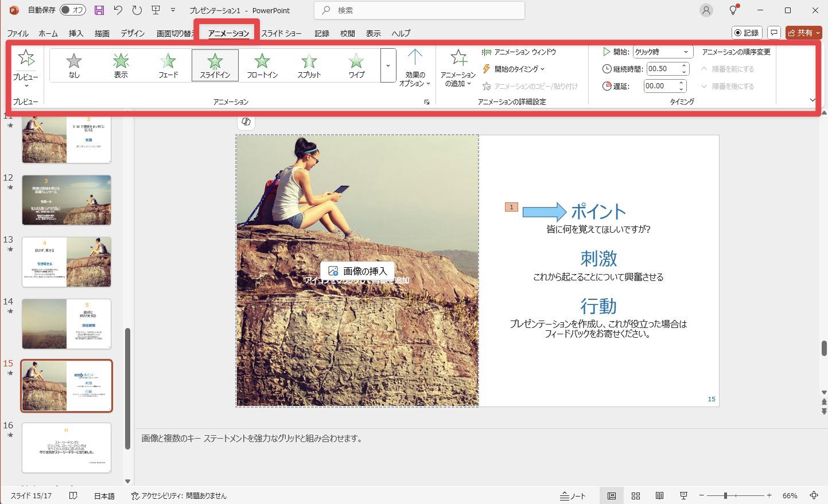Open the comments pane icon
828x504 pixels.
[x=774, y=33]
